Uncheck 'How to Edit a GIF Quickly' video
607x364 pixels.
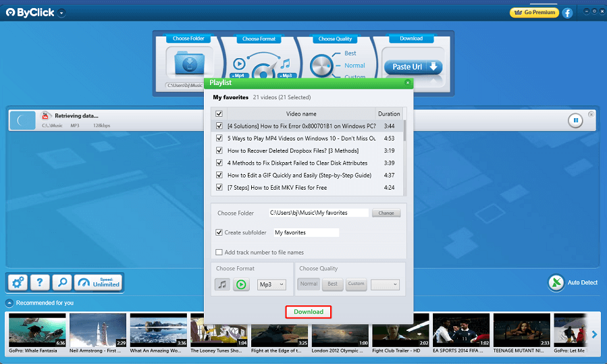219,175
